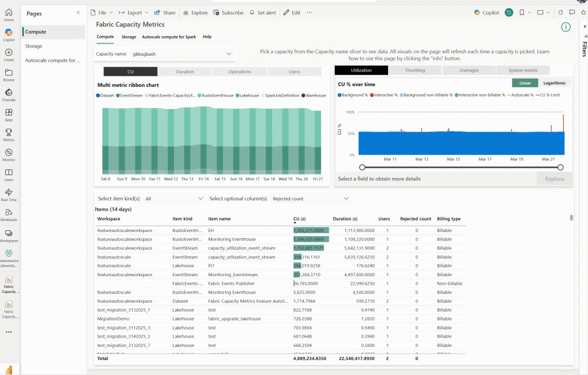The image size is (588, 375).
Task: Open the first Fabric Capacity report icon
Action: 9,284
